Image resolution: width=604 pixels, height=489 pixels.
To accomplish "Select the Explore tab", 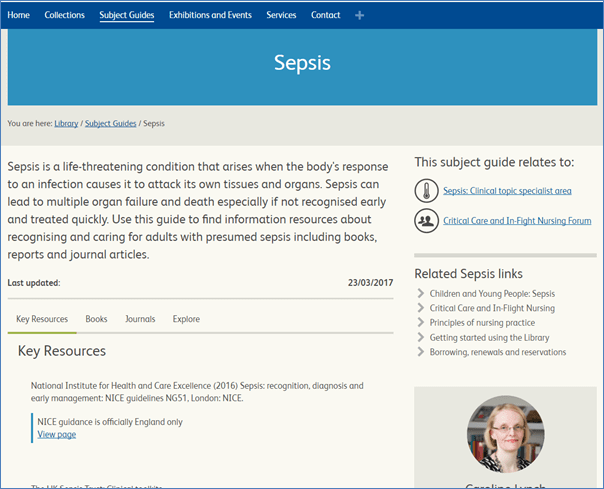I will [186, 319].
